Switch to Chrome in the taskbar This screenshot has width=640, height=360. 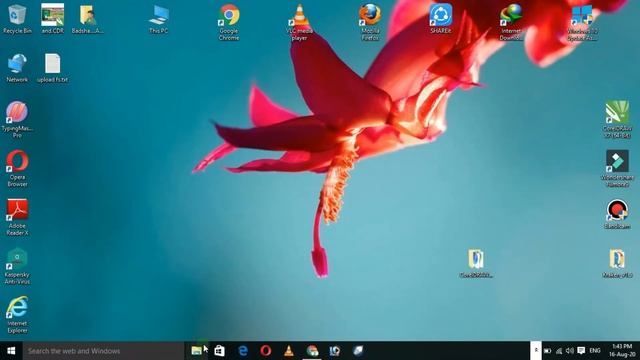pos(312,351)
